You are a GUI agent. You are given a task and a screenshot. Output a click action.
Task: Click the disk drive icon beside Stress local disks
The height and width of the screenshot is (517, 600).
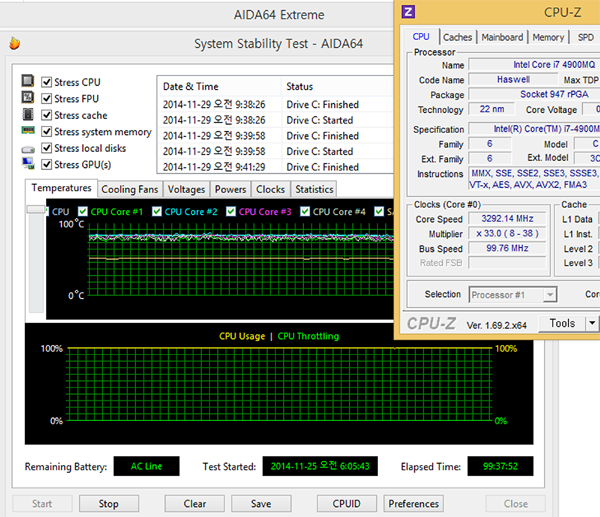tap(28, 149)
